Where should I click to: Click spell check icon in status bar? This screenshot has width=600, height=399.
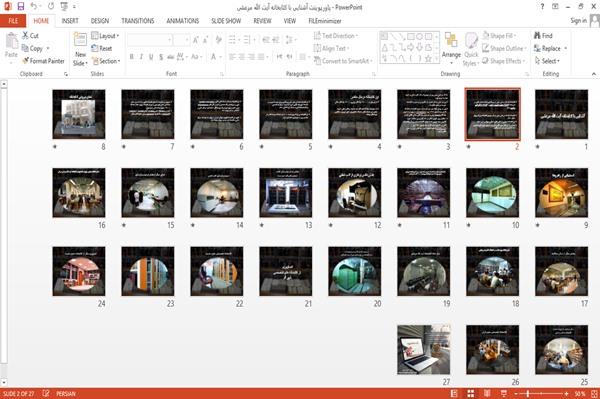tap(46, 393)
